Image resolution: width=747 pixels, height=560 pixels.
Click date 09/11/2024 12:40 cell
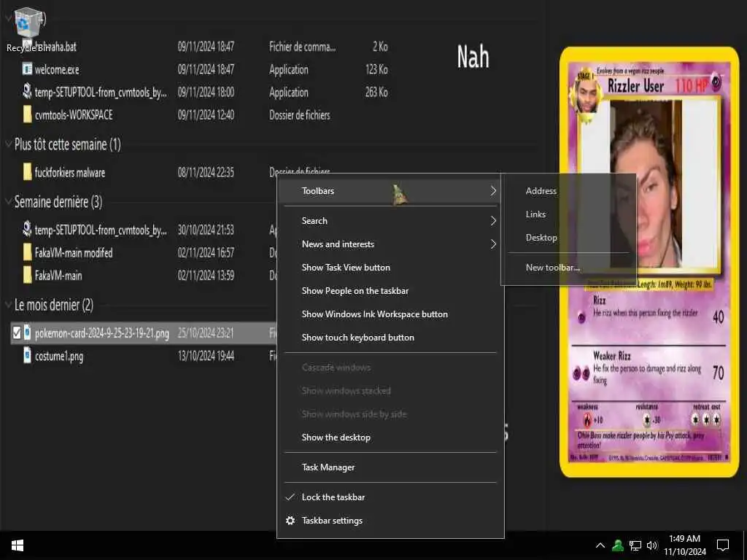pos(206,114)
